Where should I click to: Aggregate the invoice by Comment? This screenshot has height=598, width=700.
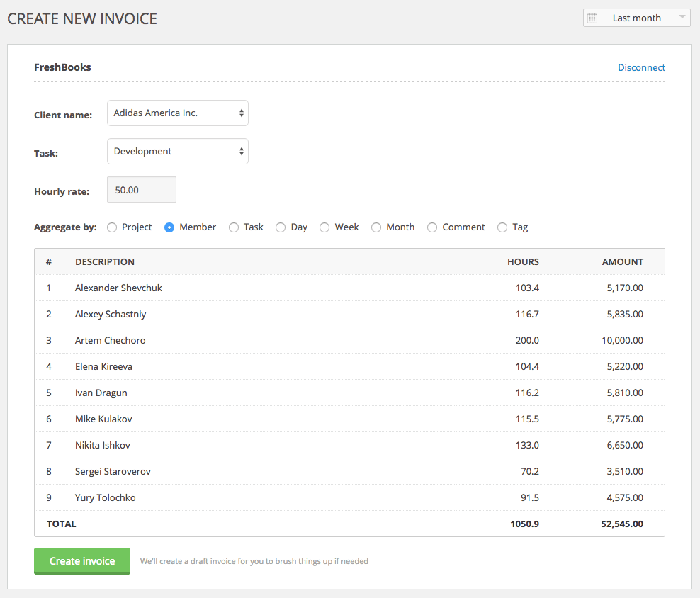(432, 227)
